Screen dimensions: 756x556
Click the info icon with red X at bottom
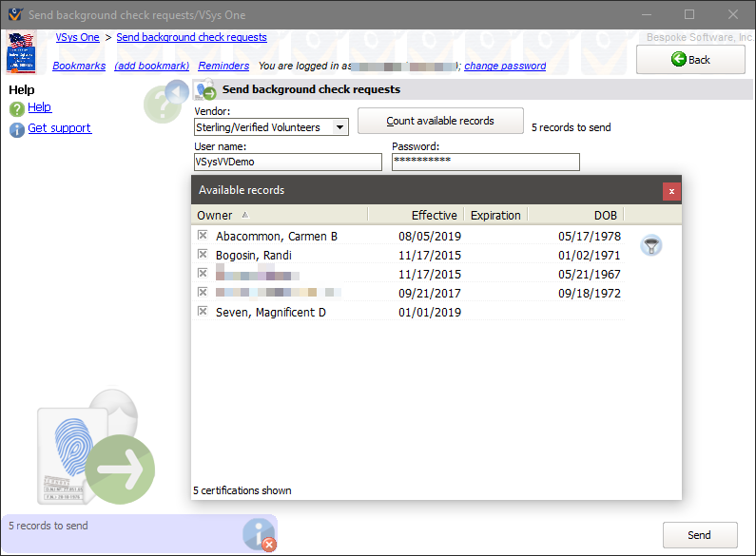pyautogui.click(x=259, y=534)
